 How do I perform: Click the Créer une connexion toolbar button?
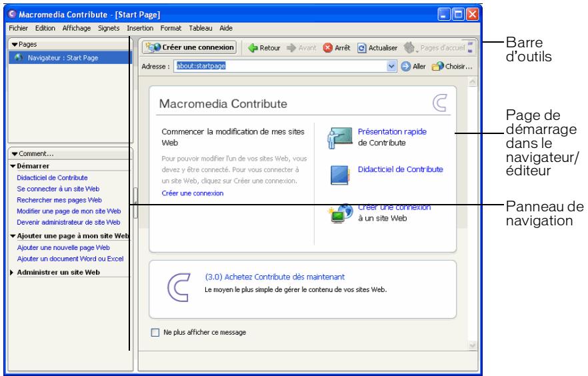(189, 47)
